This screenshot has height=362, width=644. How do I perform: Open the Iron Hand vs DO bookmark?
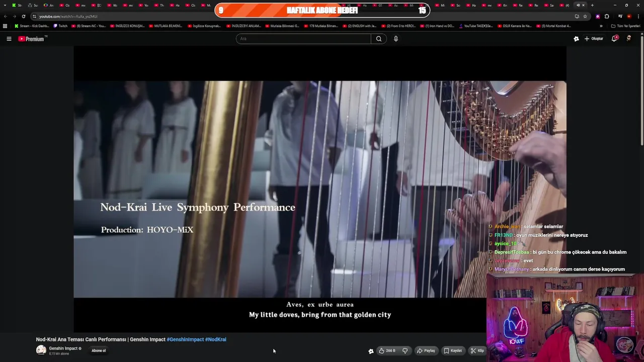click(x=437, y=26)
